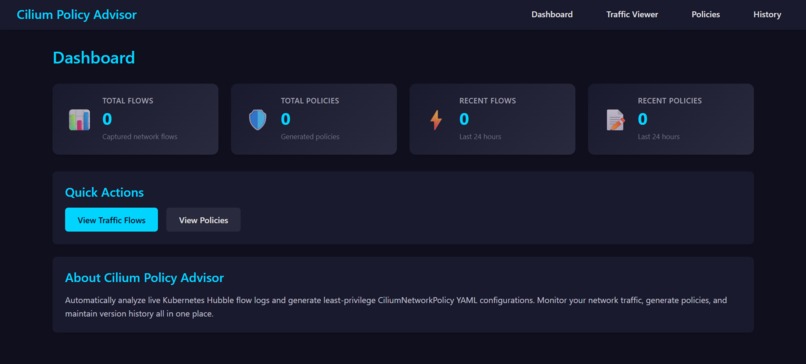
Task: Click the Quick Actions heading
Action: coord(104,193)
